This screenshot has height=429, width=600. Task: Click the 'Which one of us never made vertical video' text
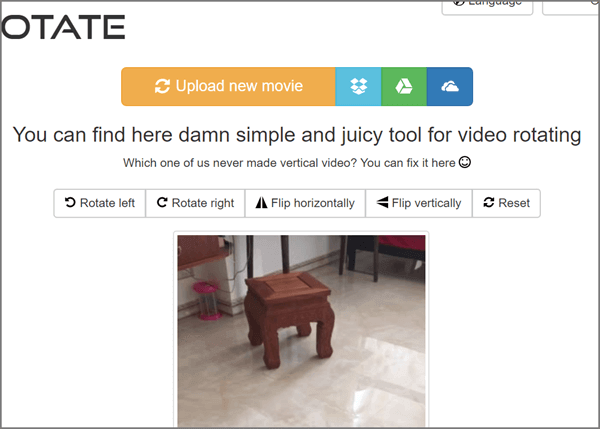(297, 163)
